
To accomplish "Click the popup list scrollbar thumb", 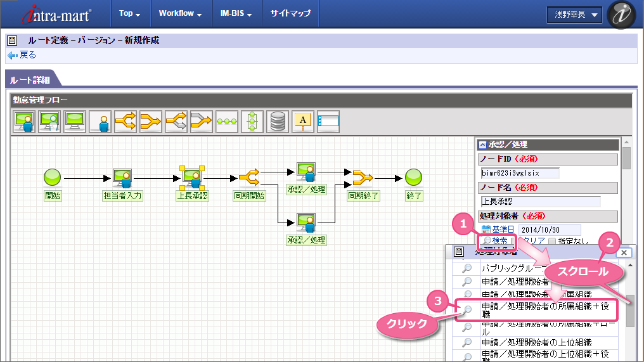I will 631,311.
